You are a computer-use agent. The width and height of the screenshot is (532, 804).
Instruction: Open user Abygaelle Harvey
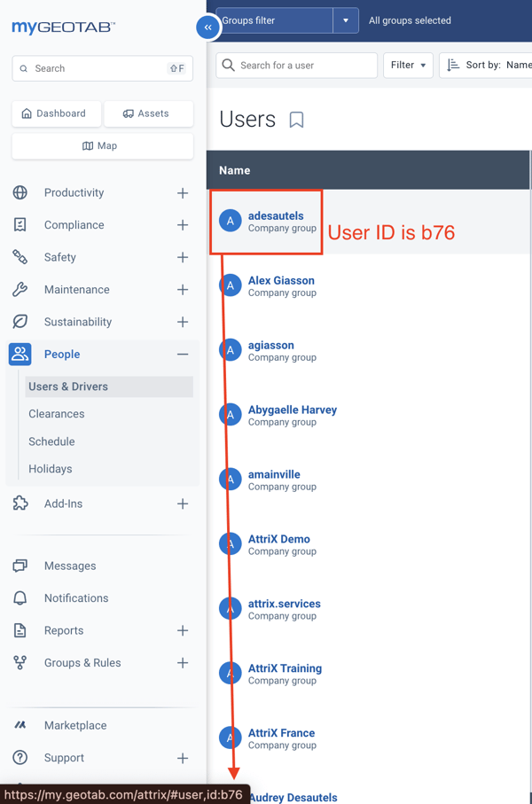click(293, 410)
